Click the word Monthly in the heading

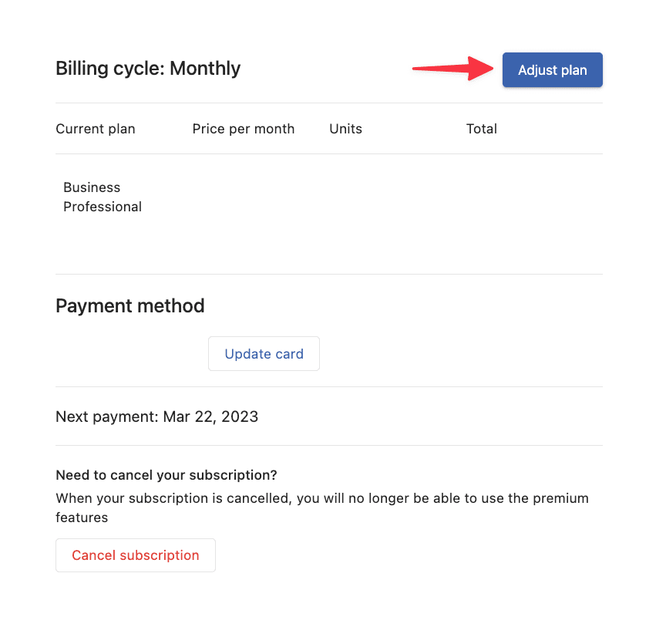205,69
